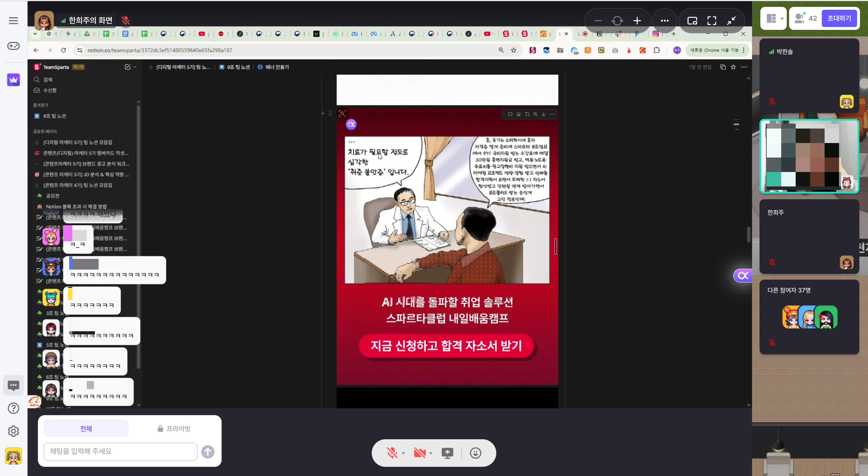Toggle the microphone mute button
The width and height of the screenshot is (868, 476).
(392, 453)
